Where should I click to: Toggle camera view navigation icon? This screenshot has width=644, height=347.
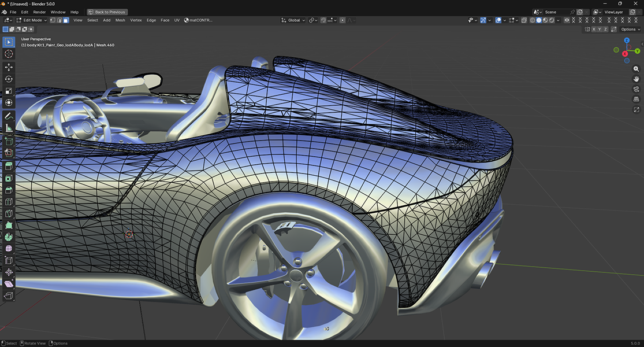pos(636,89)
